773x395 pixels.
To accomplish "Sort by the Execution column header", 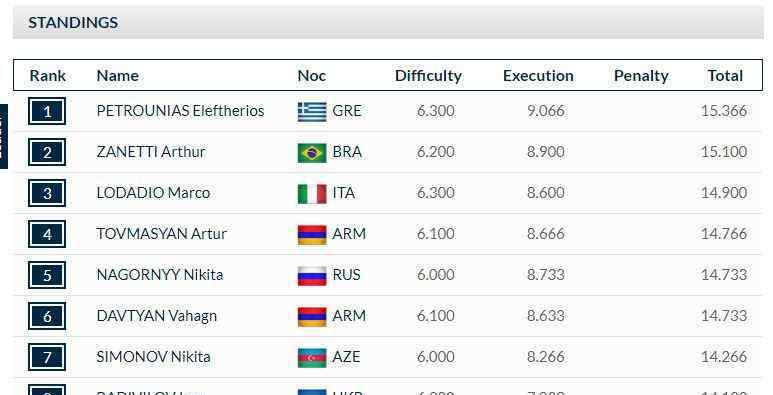I will (x=538, y=75).
